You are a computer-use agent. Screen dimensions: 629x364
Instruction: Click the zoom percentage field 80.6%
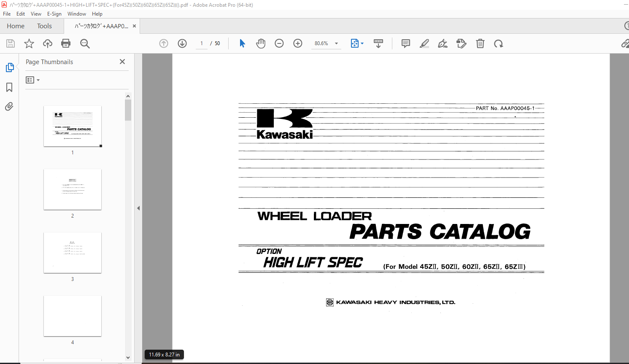click(x=321, y=43)
